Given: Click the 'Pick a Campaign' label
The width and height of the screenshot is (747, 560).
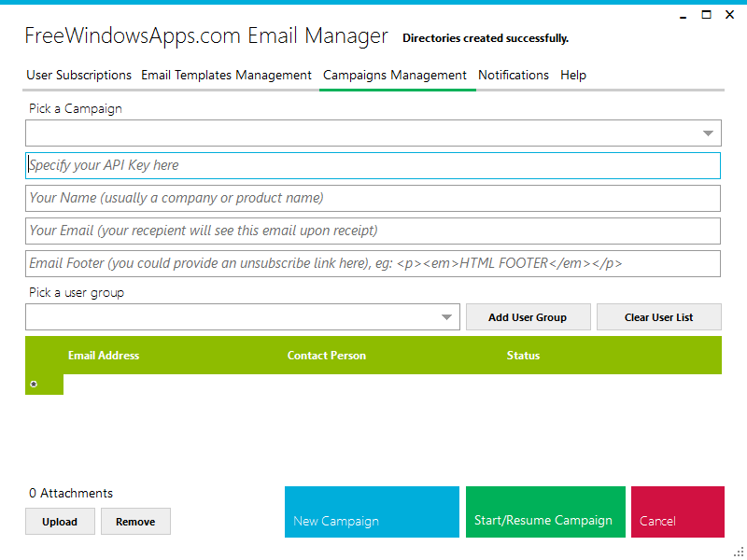Looking at the screenshot, I should pos(76,109).
